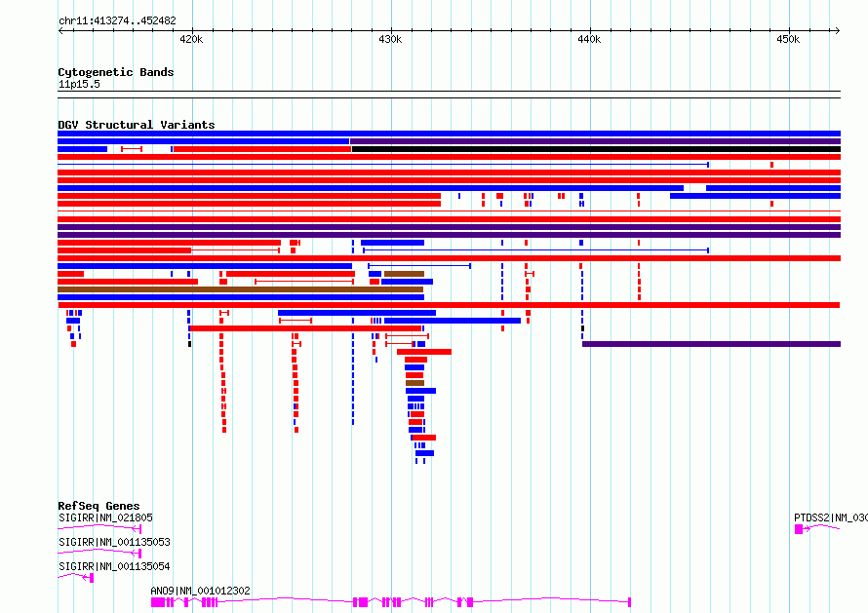The height and width of the screenshot is (613, 868).
Task: Click the 420k ruler label
Action: pos(191,39)
